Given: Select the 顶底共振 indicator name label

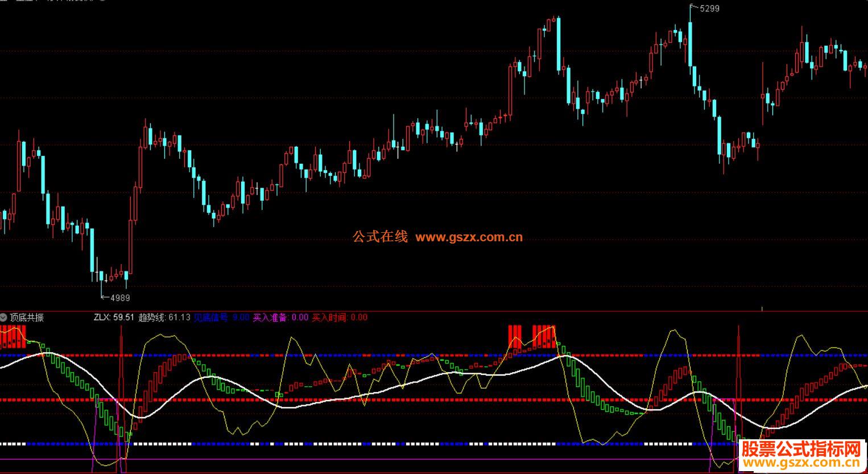Looking at the screenshot, I should coord(27,318).
